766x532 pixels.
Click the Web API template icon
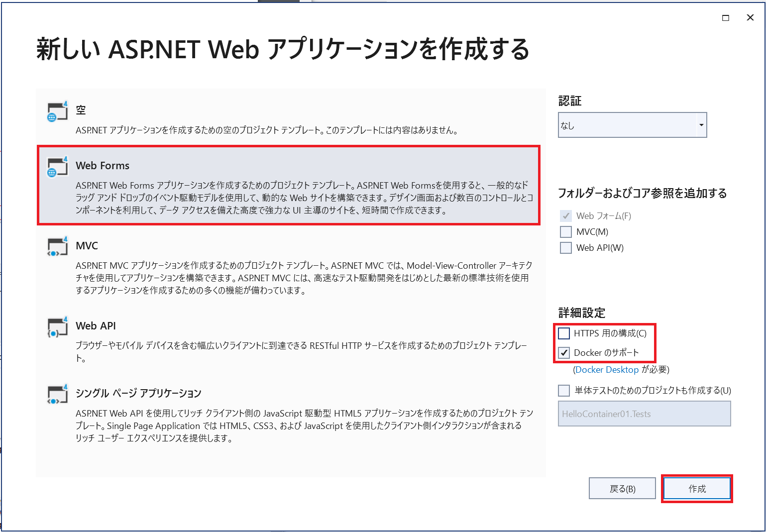click(x=57, y=327)
